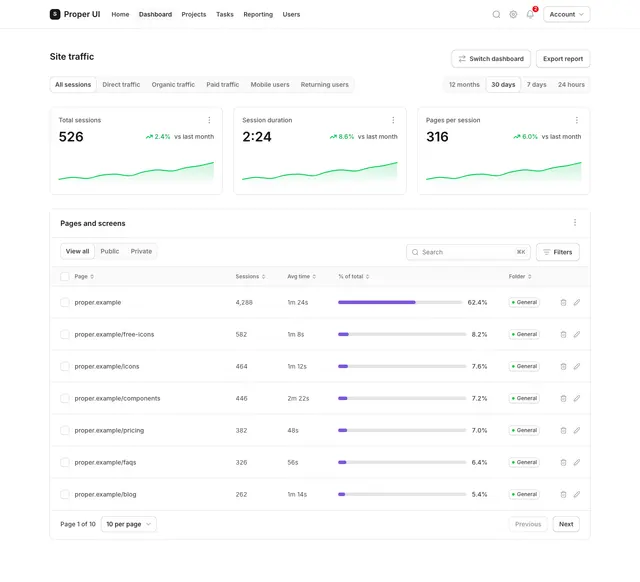640x582 pixels.
Task: Edit the proper.example/free-icons row
Action: tap(577, 334)
